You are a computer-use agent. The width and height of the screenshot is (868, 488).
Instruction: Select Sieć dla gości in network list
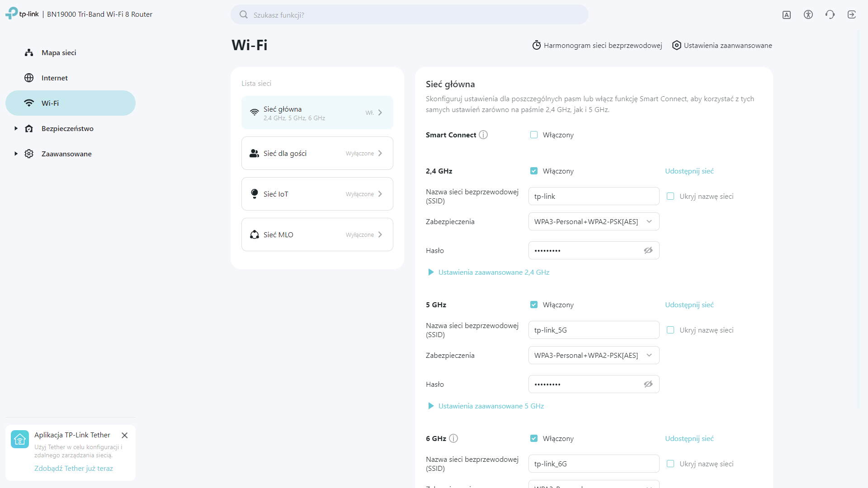point(317,153)
